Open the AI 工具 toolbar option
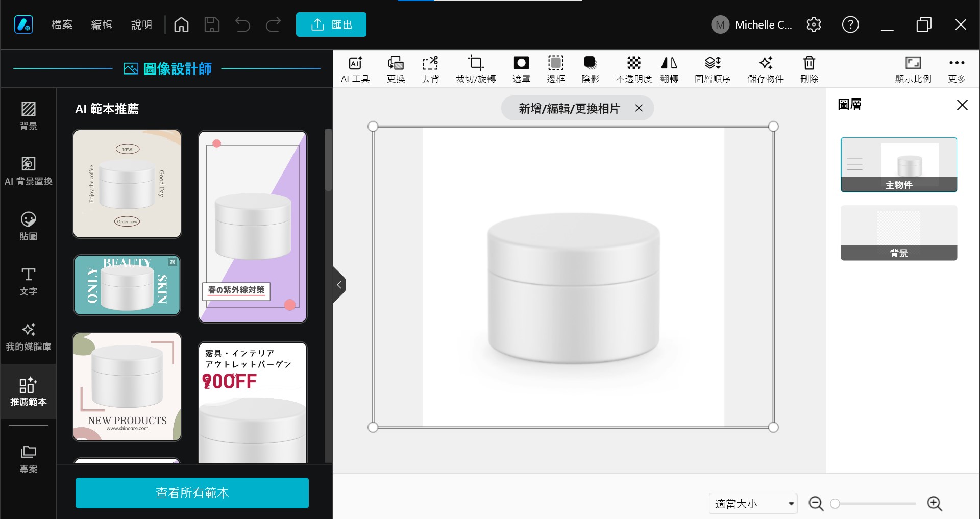The width and height of the screenshot is (980, 519). (355, 69)
